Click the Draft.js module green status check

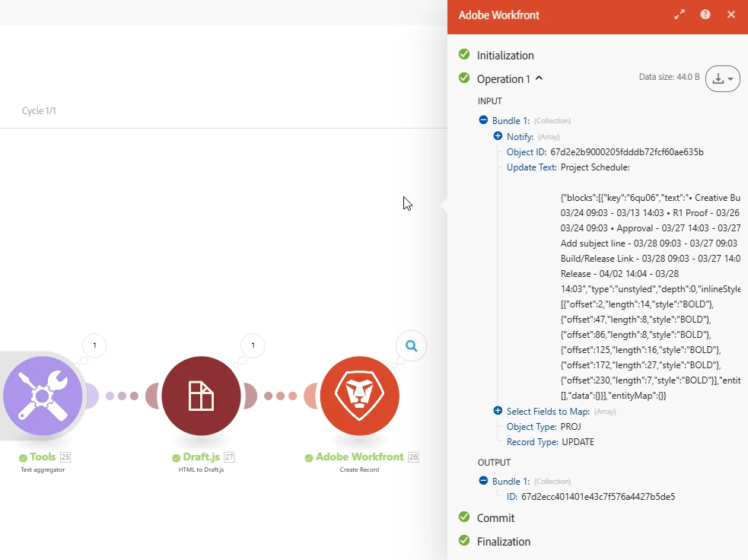(x=176, y=458)
